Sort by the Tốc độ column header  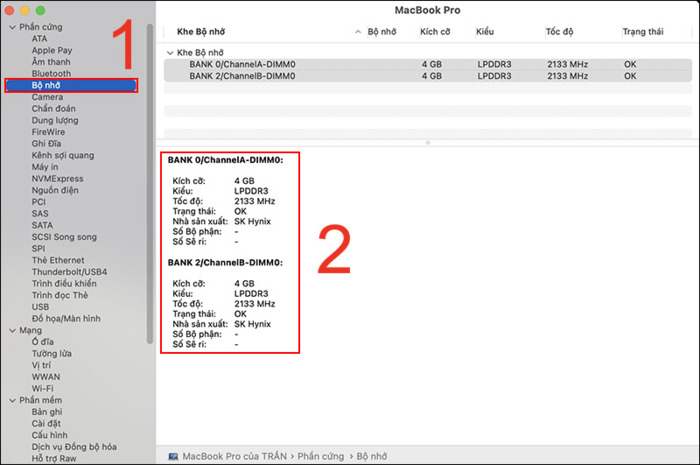point(560,32)
